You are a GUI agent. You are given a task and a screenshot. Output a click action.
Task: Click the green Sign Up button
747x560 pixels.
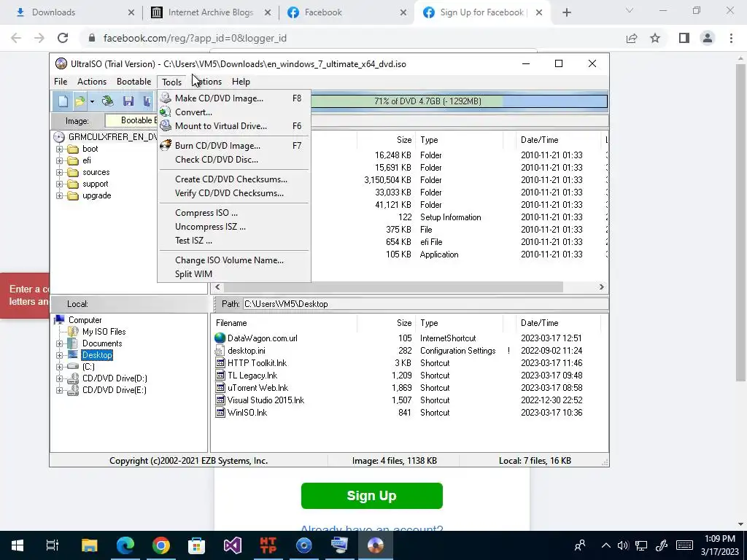[371, 496]
